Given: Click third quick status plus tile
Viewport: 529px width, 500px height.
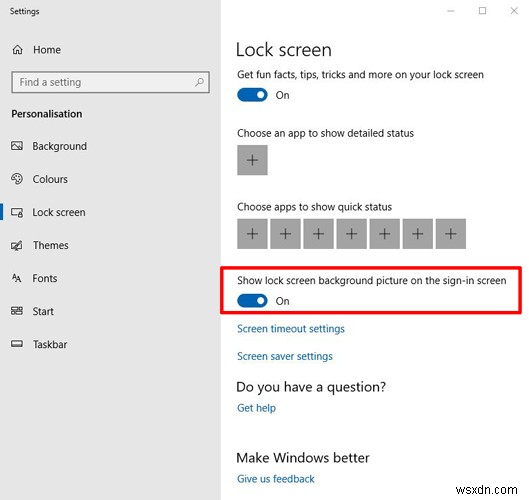Looking at the screenshot, I should [318, 234].
